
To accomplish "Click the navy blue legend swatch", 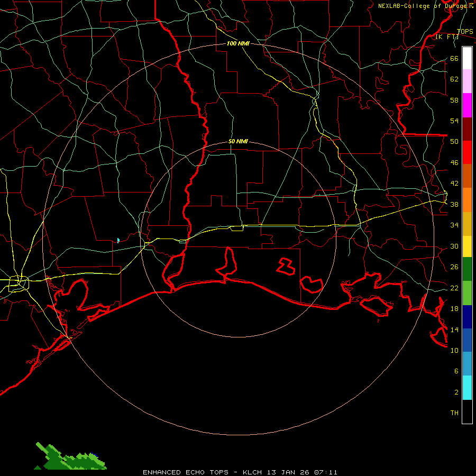I will 467,317.
